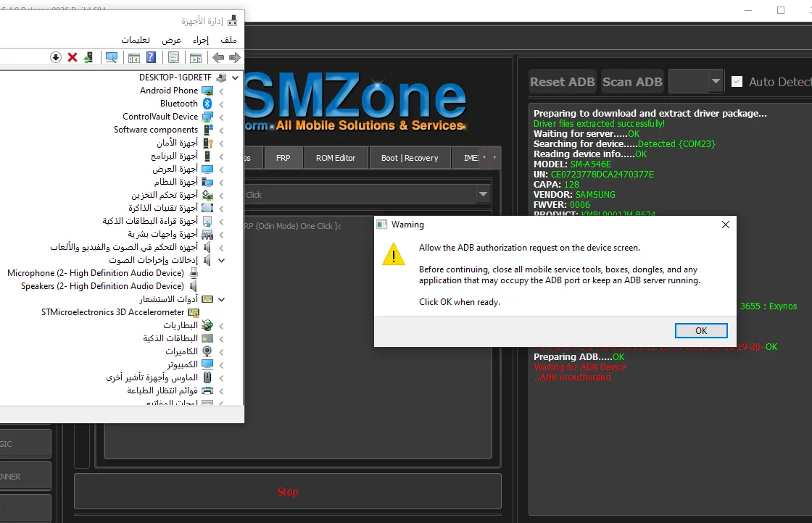Click the Reset ADB button
This screenshot has width=812, height=523.
click(563, 82)
